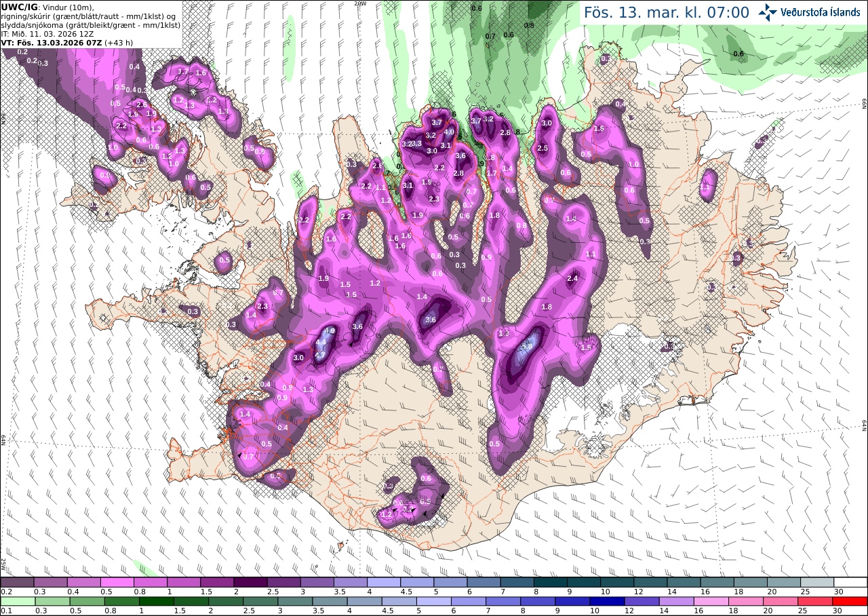The width and height of the screenshot is (868, 616).
Task: Click the 20W longitude label at top
Action: (360, 3)
